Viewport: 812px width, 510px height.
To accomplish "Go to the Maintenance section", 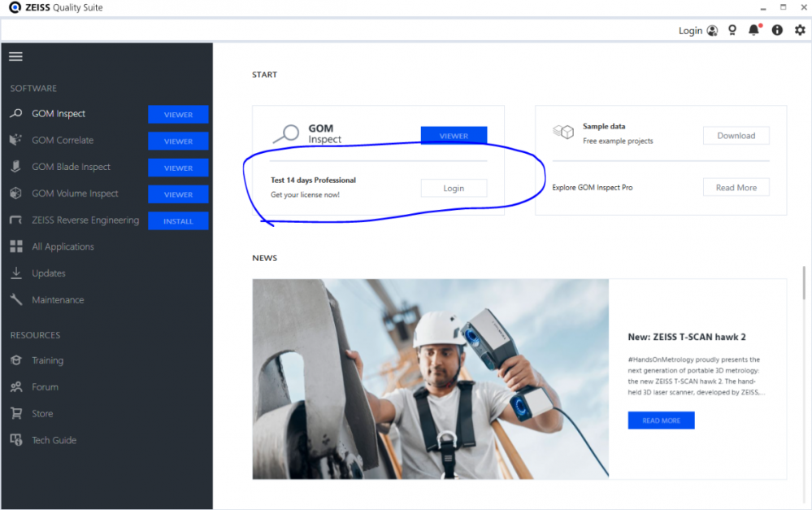I will tap(58, 300).
